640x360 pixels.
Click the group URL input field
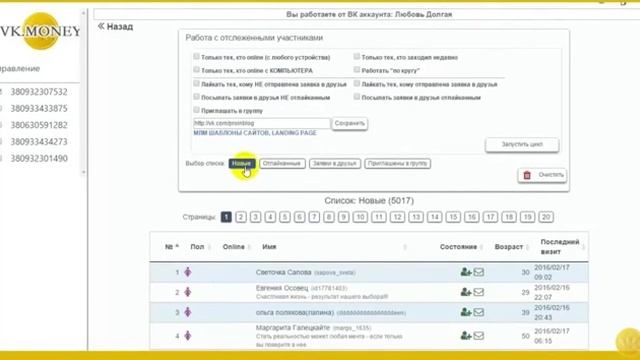coord(261,123)
